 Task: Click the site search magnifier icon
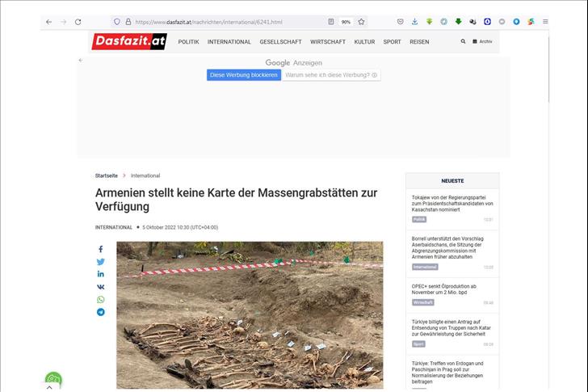click(x=464, y=41)
